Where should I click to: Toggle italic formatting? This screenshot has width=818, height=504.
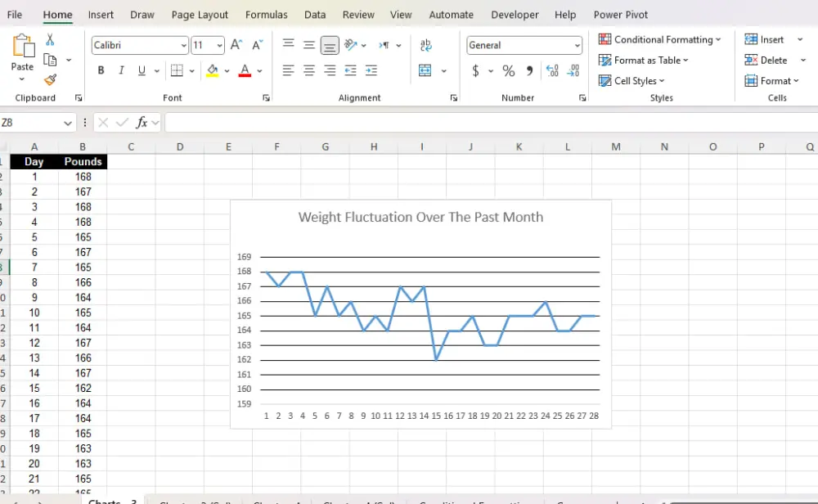[x=120, y=70]
